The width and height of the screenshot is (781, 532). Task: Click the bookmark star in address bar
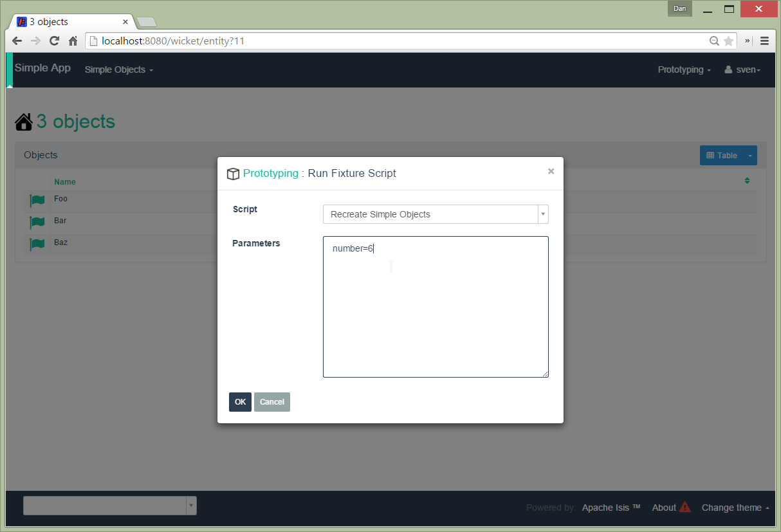coord(728,41)
